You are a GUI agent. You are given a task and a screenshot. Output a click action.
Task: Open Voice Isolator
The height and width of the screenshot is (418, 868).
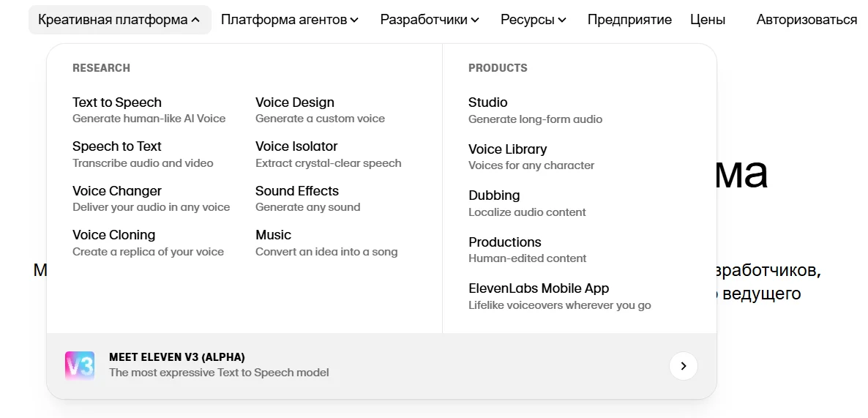296,146
